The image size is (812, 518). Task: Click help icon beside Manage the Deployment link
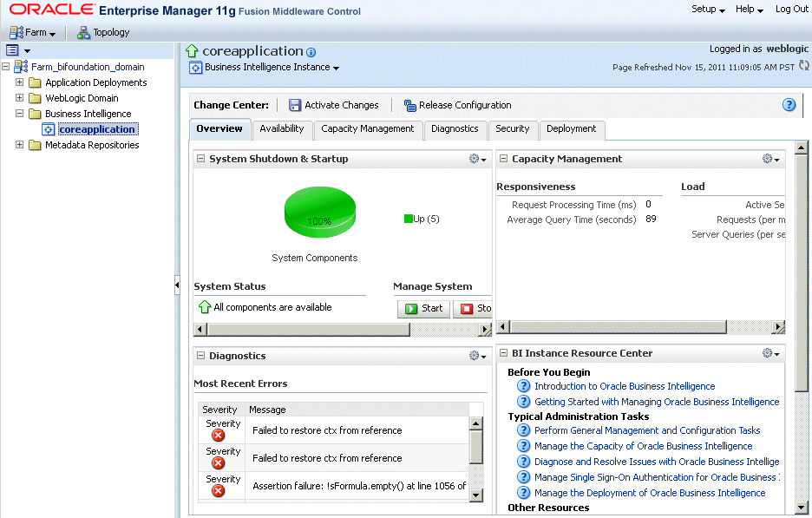pos(524,493)
